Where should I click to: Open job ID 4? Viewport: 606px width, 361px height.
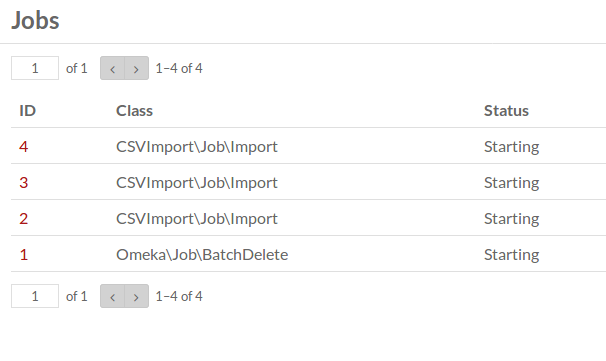(24, 147)
